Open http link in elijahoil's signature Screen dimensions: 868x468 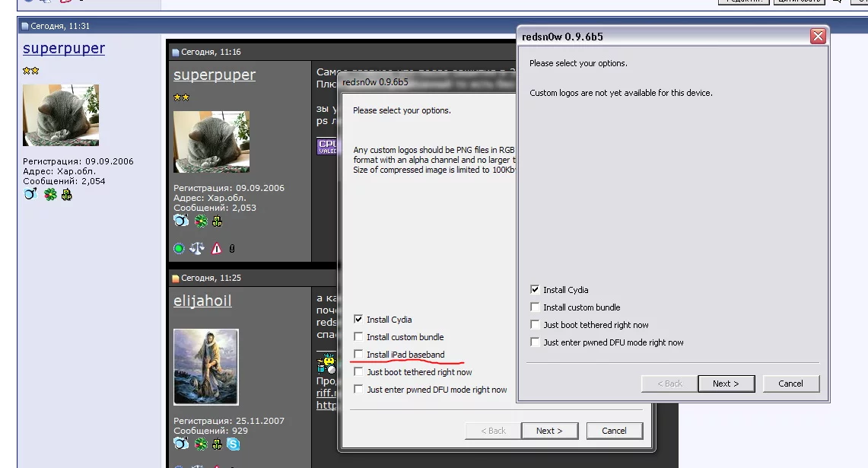(326, 405)
